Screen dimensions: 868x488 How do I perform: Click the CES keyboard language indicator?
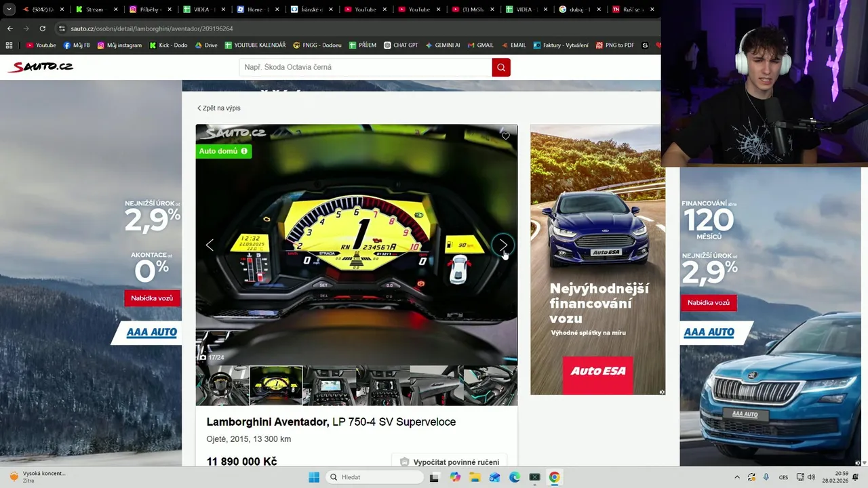[x=783, y=477]
